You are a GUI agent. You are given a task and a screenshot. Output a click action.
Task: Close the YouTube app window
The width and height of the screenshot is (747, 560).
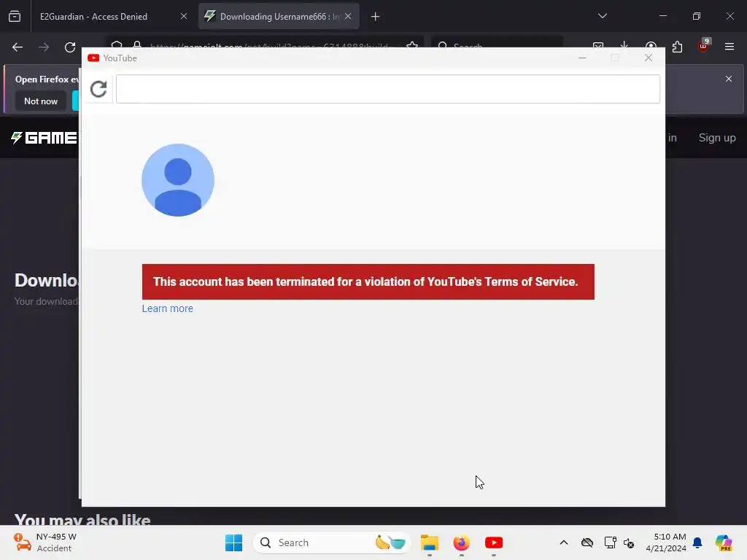(649, 58)
